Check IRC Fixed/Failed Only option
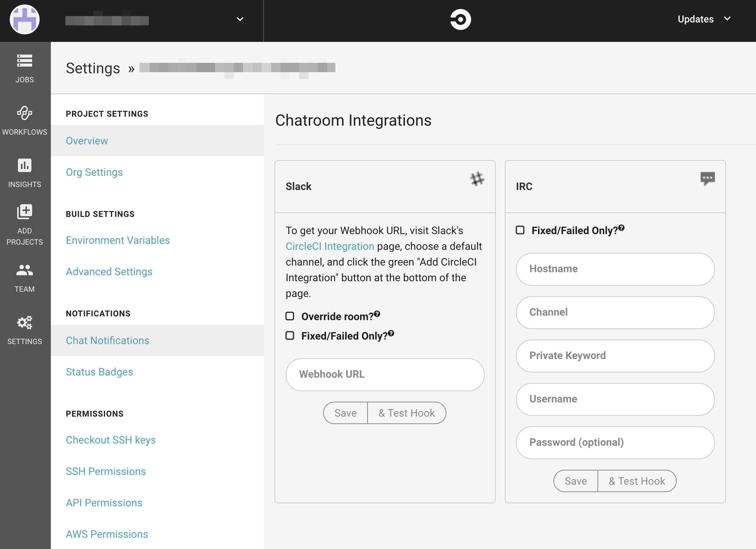Viewport: 756px width, 549px height. pos(520,230)
